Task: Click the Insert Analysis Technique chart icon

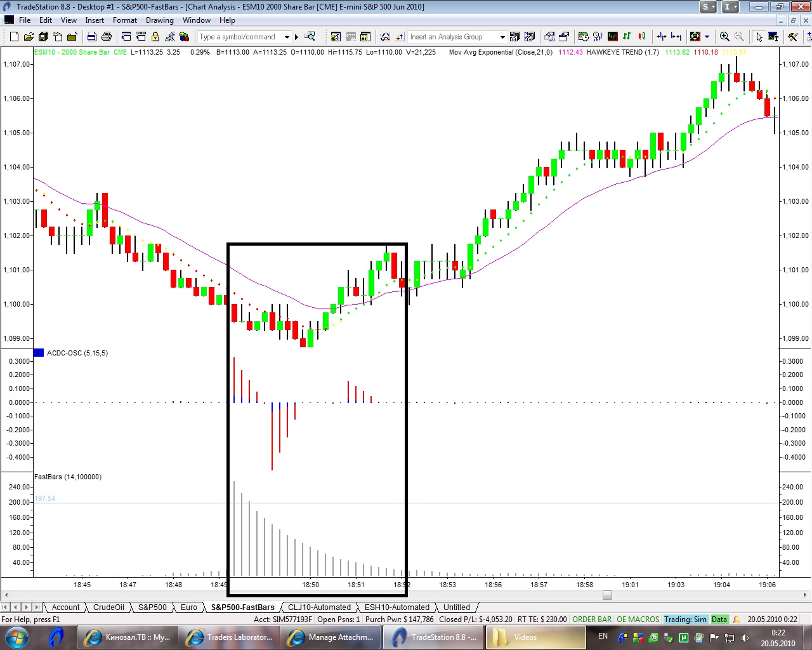Action: (385, 36)
